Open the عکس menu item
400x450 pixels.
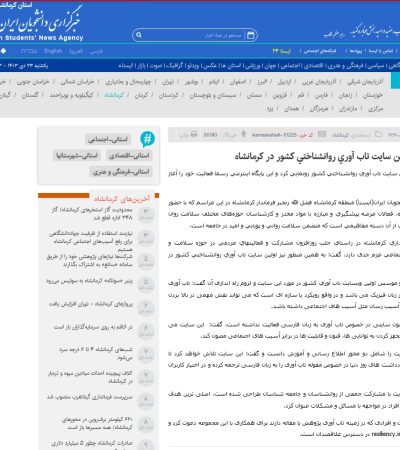(210, 66)
